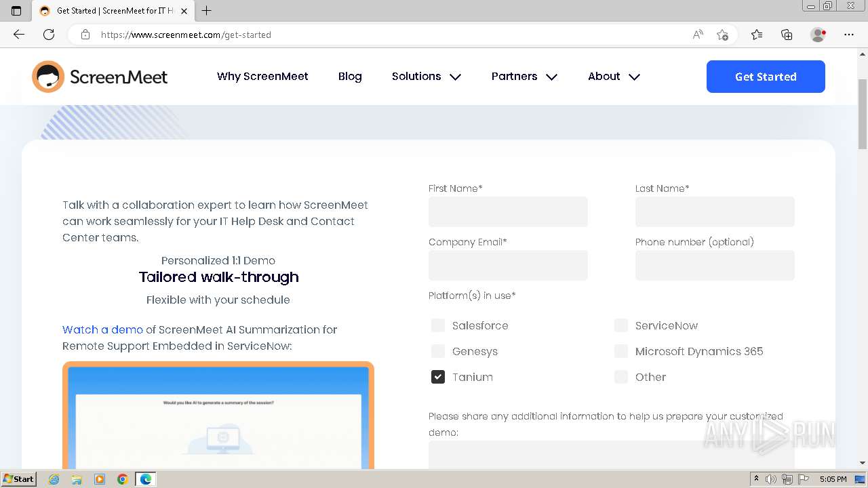Go back with the browser back arrow

tap(19, 35)
